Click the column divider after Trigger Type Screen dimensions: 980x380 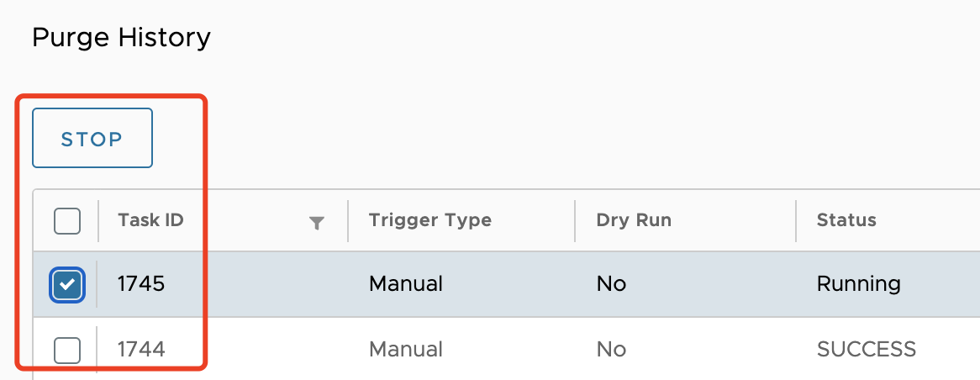[575, 221]
